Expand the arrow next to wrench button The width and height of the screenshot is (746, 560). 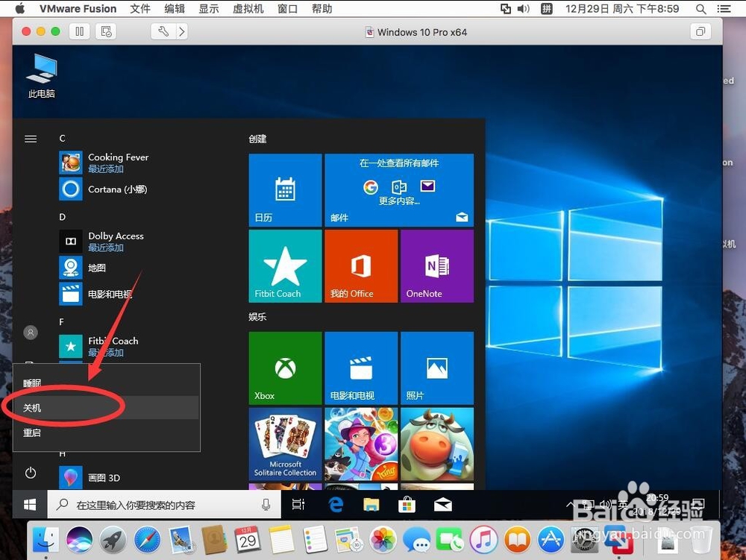pos(182,32)
